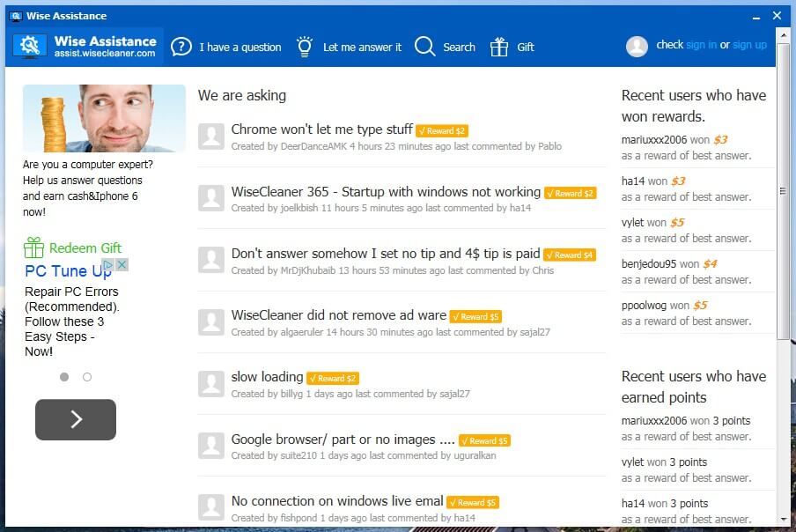Click avatar beside Google browser question
796x532 pixels.
(211, 446)
